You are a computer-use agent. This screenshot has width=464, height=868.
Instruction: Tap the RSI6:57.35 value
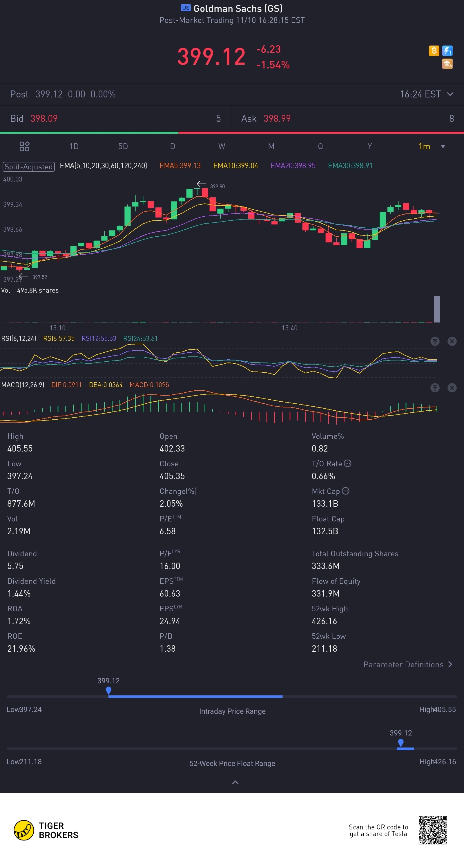click(59, 338)
